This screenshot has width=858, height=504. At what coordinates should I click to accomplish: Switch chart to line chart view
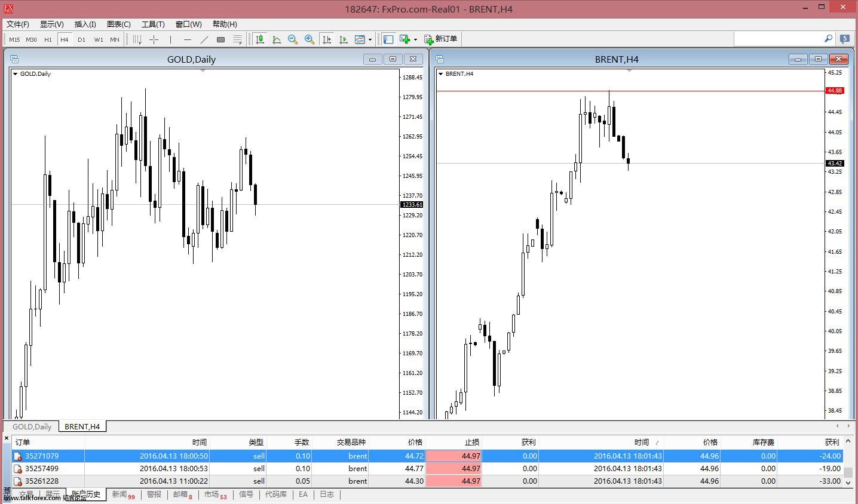[277, 39]
